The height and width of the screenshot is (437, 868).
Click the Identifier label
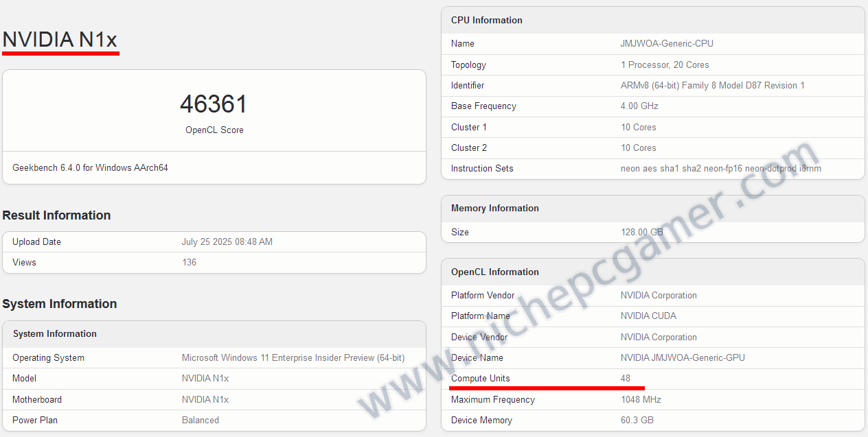point(468,85)
